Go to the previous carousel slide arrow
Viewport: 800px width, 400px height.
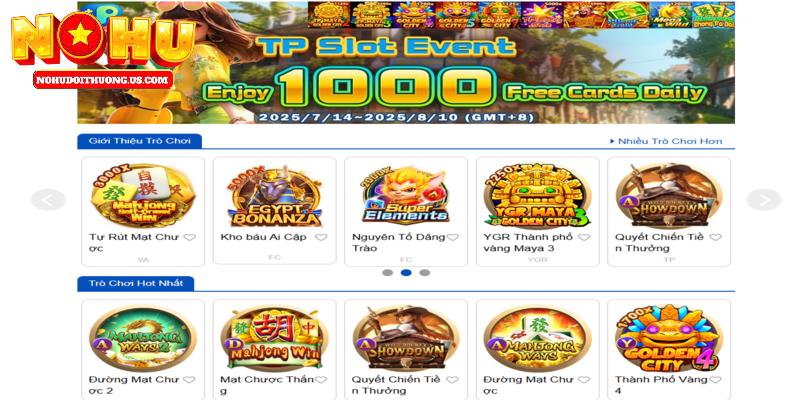(x=48, y=200)
